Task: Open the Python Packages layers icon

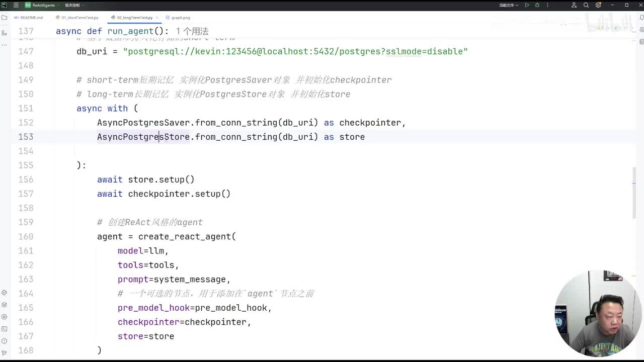Action: [4, 305]
